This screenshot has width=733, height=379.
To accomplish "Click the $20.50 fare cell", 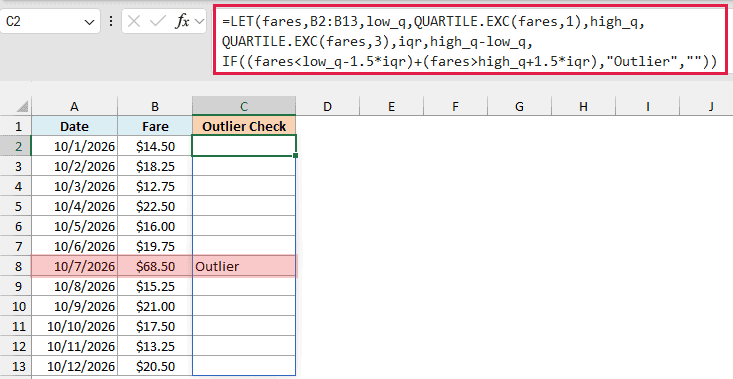I will coord(155,366).
